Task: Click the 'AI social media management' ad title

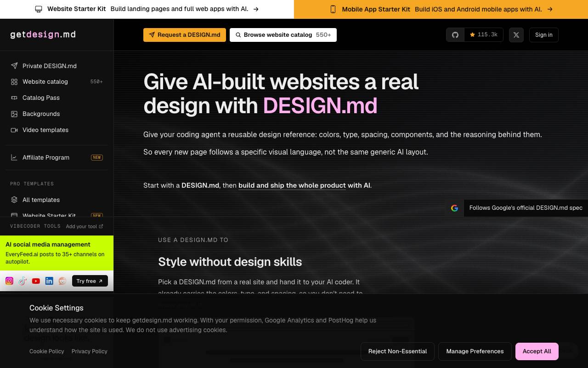Action: point(48,245)
